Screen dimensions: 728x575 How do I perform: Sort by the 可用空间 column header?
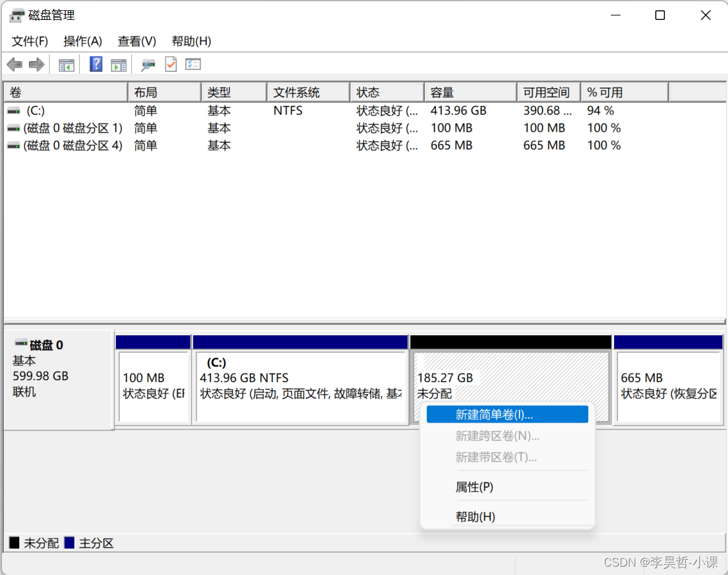[x=549, y=93]
